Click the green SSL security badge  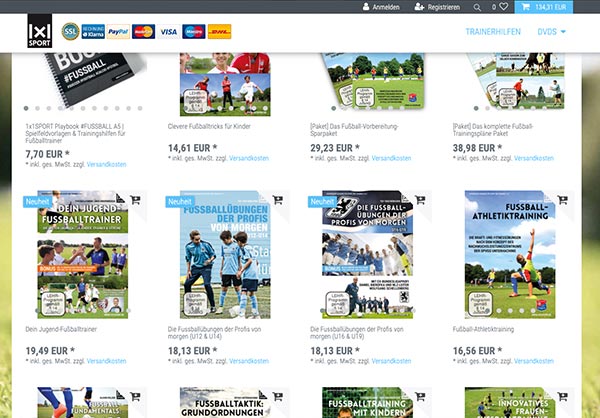coord(71,32)
